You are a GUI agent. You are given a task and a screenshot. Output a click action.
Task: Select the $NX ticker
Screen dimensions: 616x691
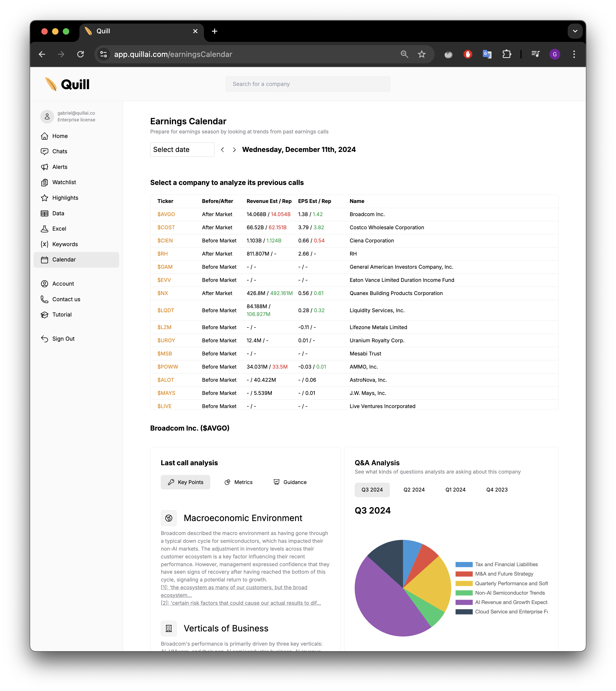(163, 293)
